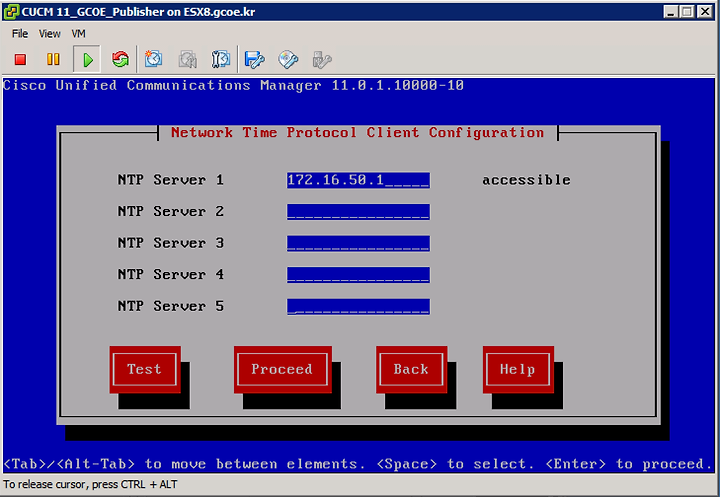Click the 'NTP Server 4' label
Image resolution: width=720 pixels, height=497 pixels.
[x=171, y=274]
